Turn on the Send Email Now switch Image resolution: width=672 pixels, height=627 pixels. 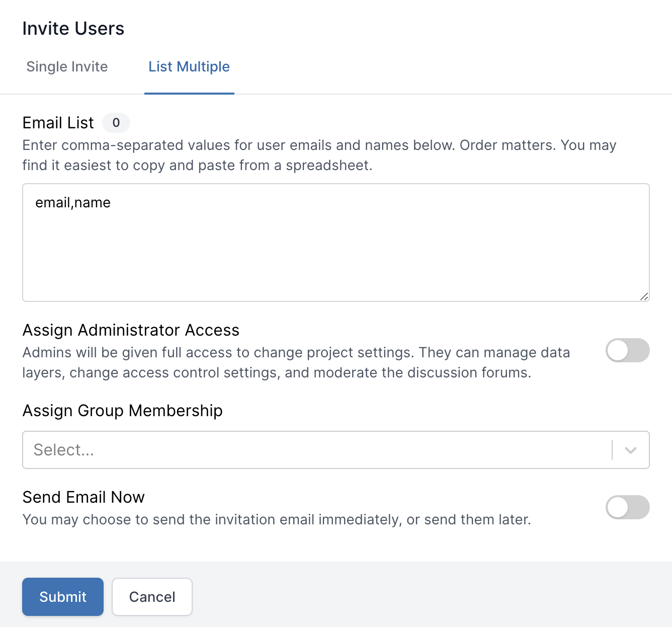pyautogui.click(x=627, y=507)
